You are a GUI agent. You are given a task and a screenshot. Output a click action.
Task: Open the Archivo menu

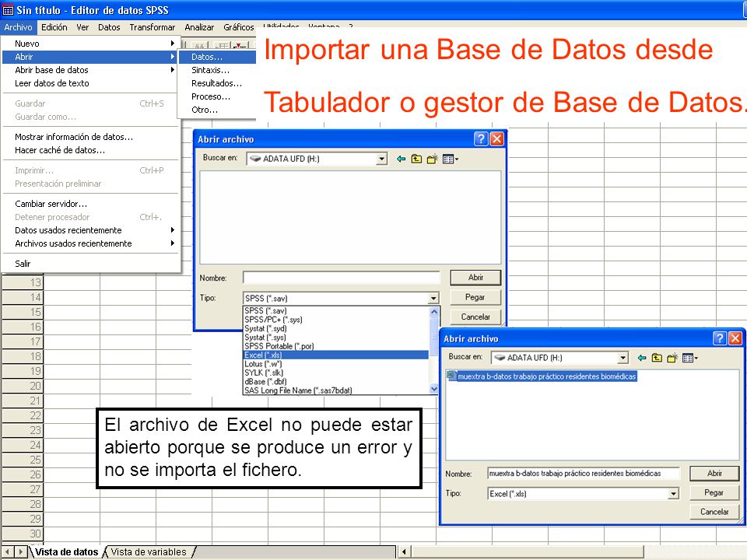pos(18,27)
